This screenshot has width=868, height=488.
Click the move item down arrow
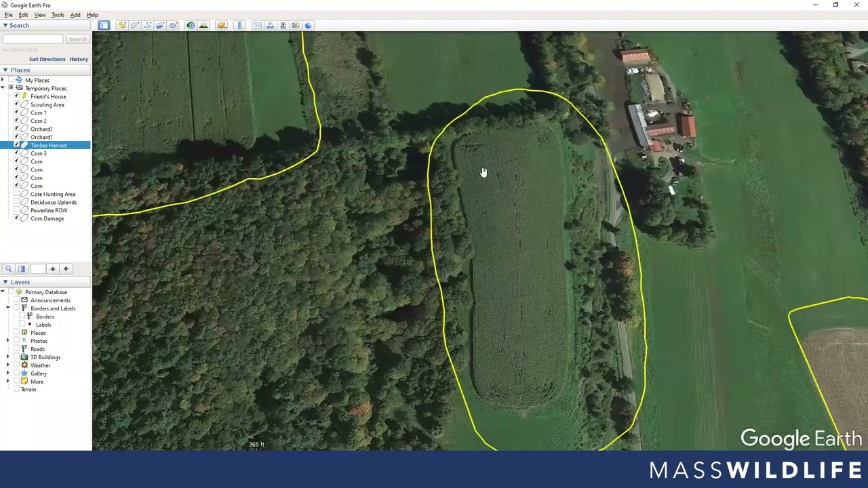[x=66, y=269]
